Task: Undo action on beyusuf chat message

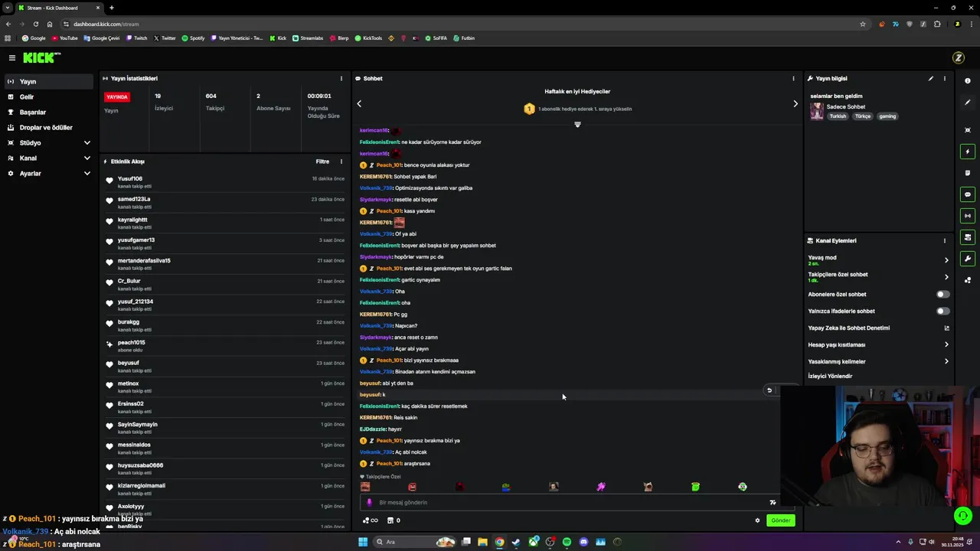Action: coord(769,390)
